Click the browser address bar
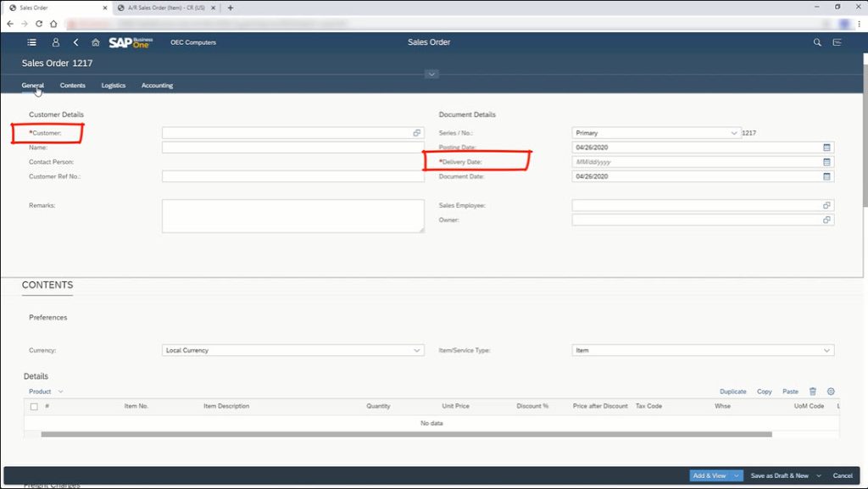This screenshot has height=489, width=868. pos(442,24)
